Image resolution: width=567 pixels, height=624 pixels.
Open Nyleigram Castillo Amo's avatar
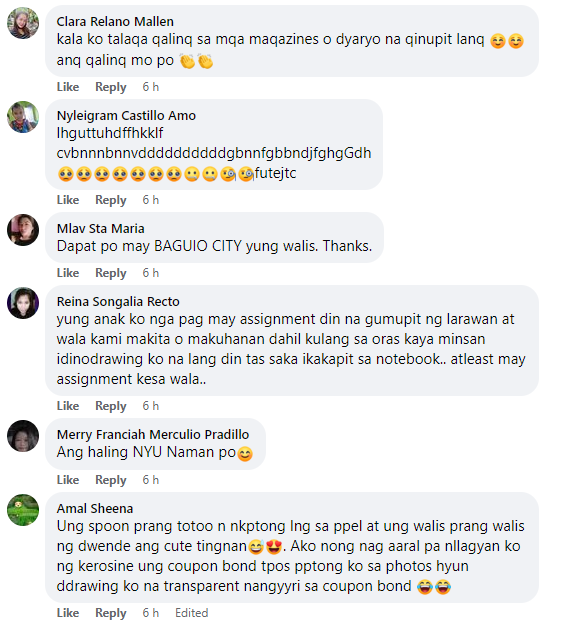[x=23, y=117]
